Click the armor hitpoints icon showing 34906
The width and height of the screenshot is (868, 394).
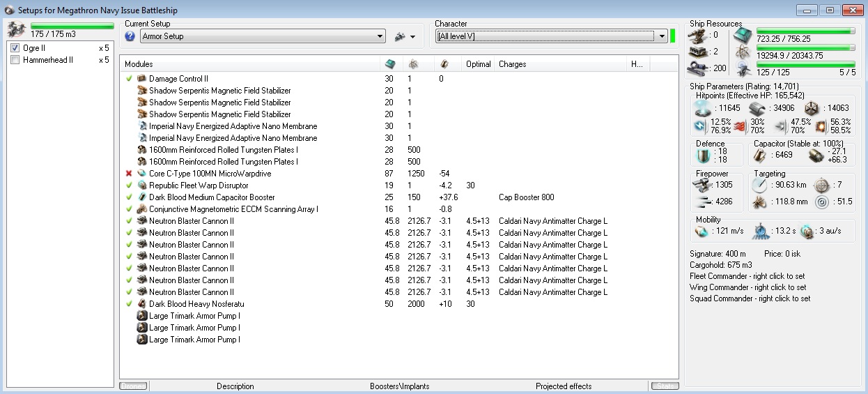pos(757,108)
